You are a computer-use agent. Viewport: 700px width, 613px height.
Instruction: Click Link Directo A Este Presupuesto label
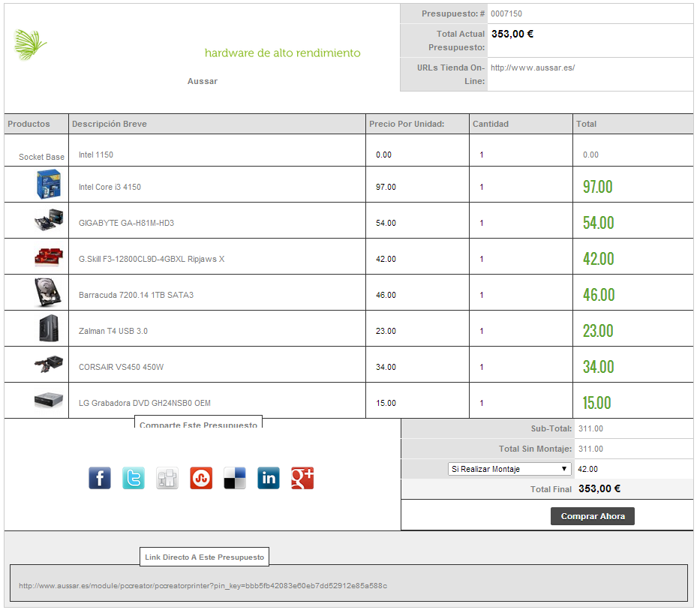[205, 557]
